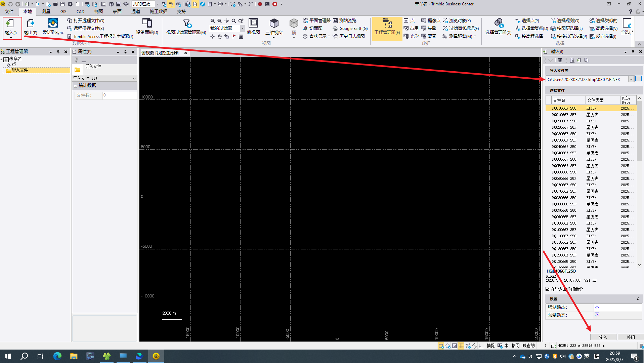
Task: Click 按多边形选择(P) tool
Action: (x=569, y=36)
